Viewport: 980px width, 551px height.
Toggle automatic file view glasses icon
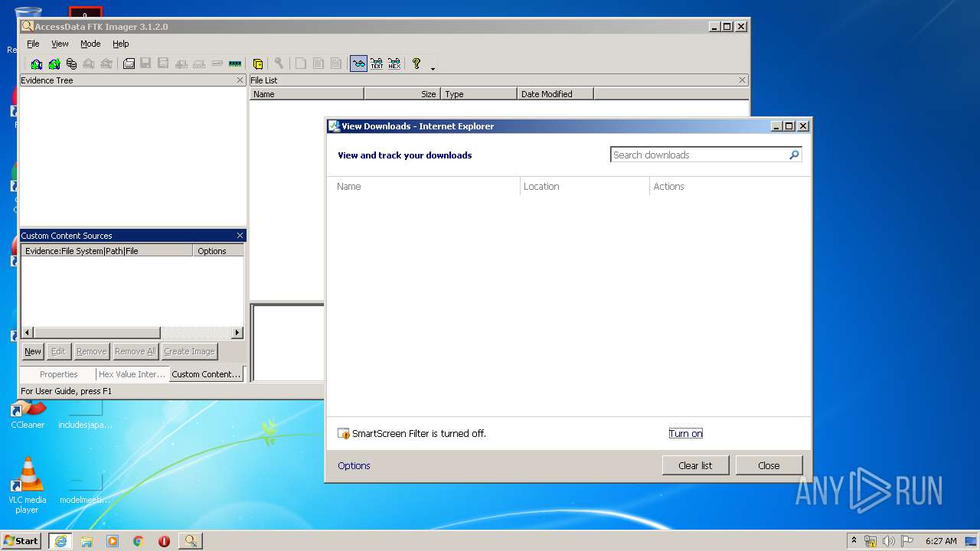359,64
